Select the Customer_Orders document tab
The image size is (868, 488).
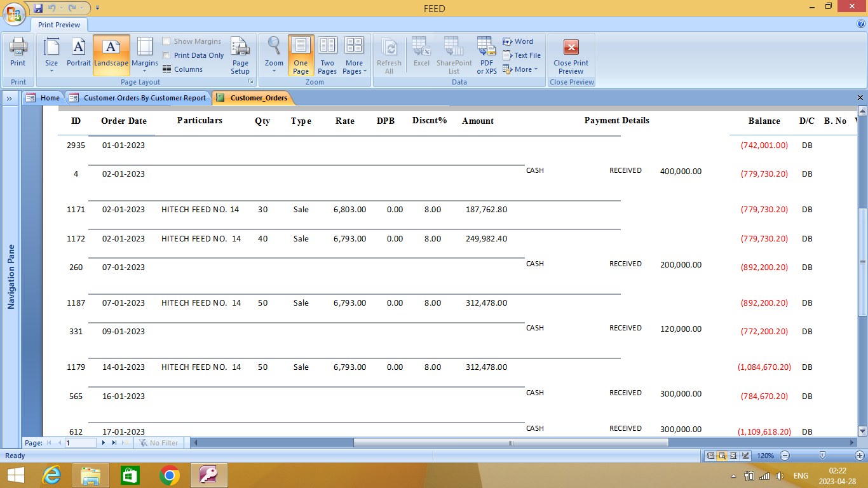tap(252, 98)
